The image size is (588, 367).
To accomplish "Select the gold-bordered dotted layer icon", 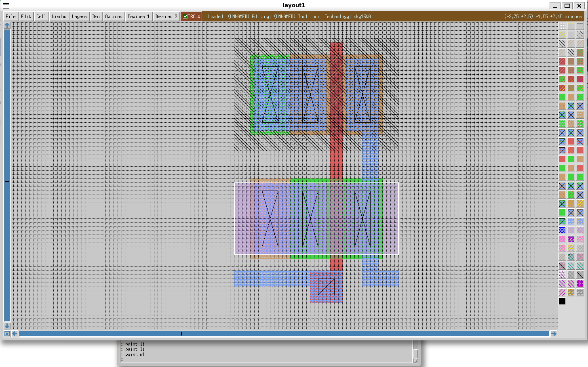I will [571, 292].
